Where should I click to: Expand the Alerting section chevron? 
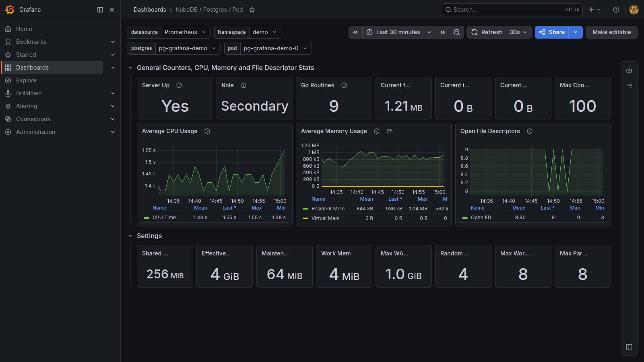click(113, 106)
